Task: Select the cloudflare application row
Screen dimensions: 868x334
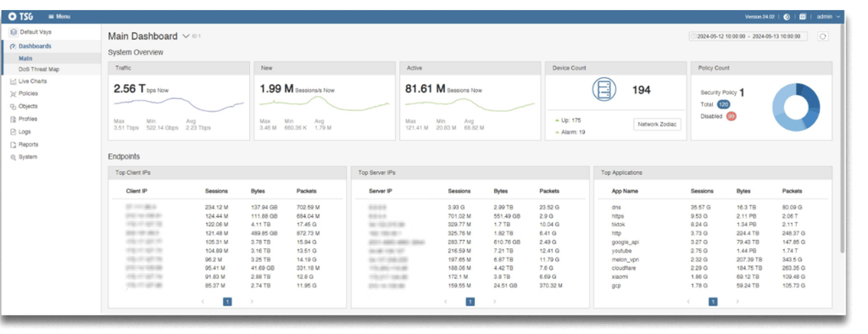Action: point(713,268)
